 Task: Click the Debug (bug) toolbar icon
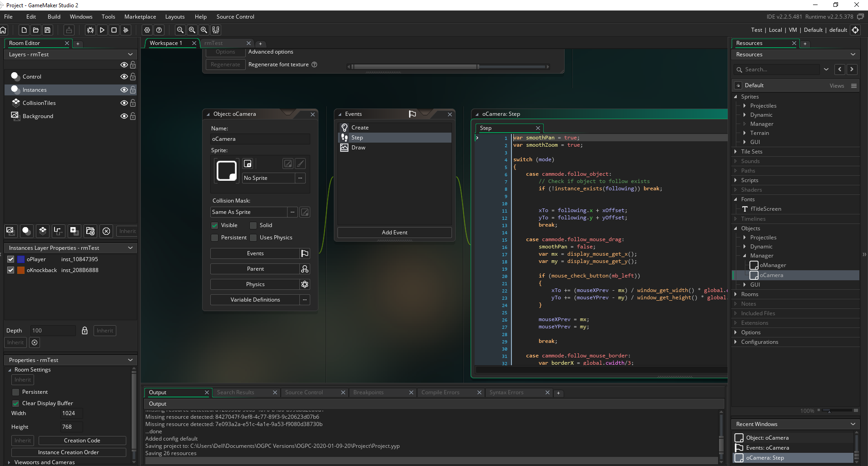pos(90,30)
